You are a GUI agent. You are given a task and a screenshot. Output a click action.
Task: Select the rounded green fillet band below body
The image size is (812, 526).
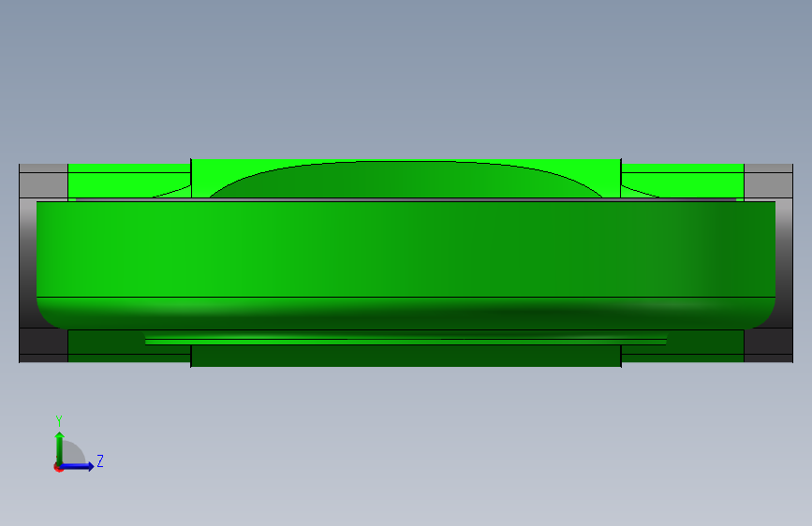pos(406,313)
